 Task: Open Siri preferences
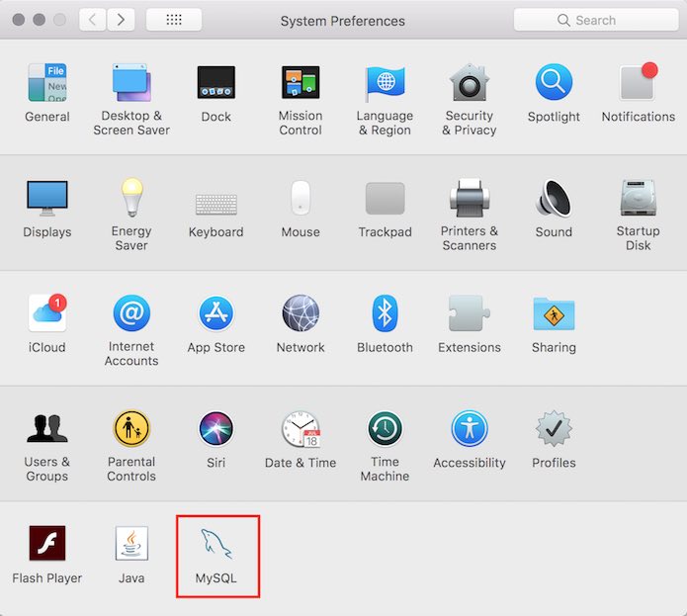pos(215,430)
